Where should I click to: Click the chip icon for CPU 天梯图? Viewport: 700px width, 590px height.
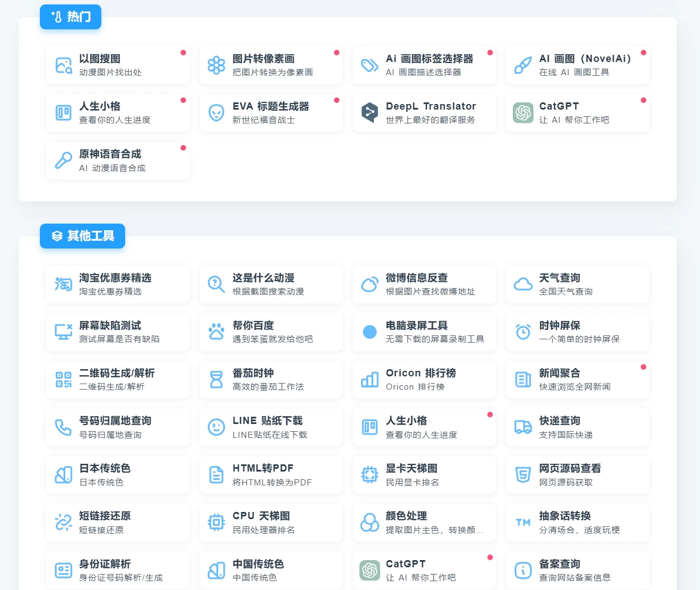tap(216, 522)
